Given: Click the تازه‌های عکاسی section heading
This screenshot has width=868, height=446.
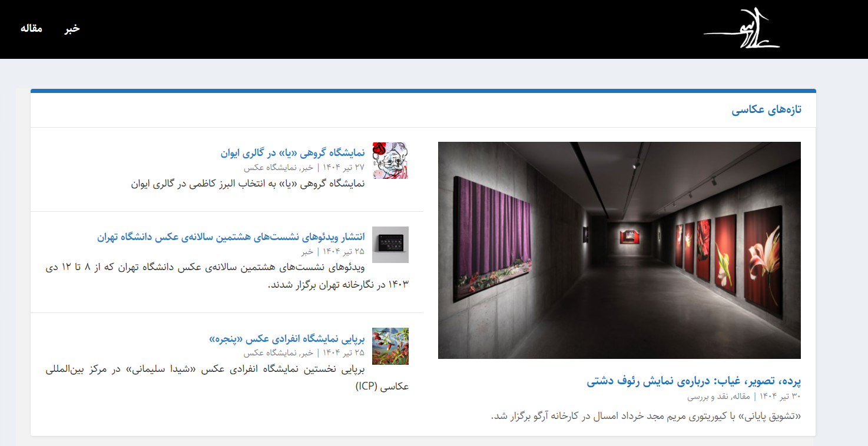Looking at the screenshot, I should (767, 109).
